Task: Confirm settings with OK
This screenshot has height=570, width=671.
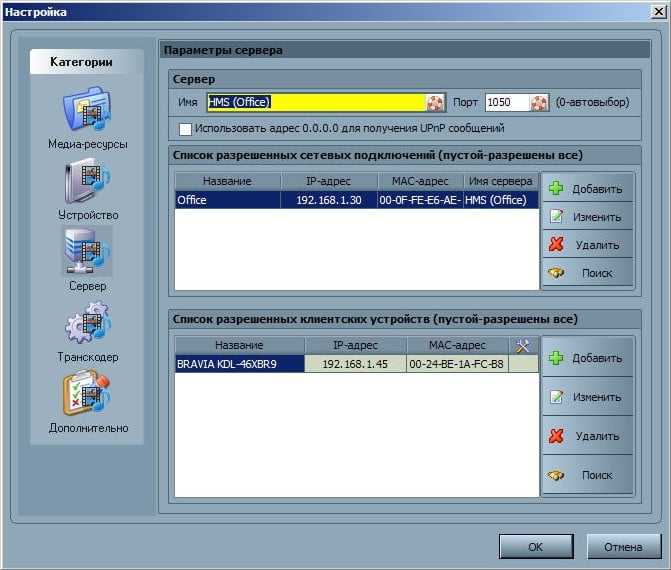Action: tap(536, 546)
